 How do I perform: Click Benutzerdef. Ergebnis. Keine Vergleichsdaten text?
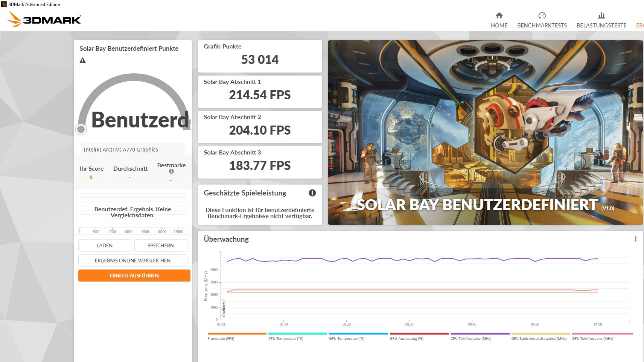click(x=132, y=212)
